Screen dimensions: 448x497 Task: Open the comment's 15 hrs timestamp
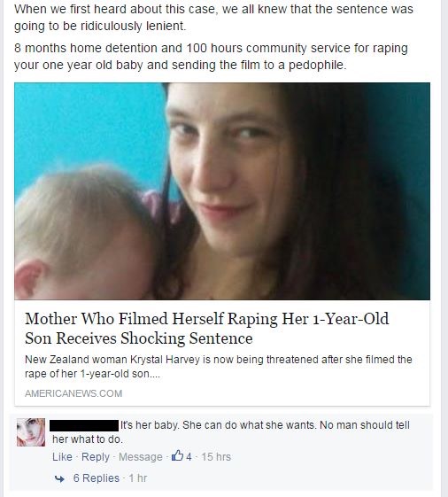point(216,457)
